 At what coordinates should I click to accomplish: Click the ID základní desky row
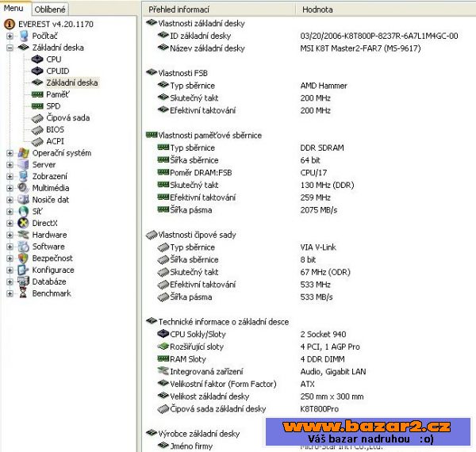[x=308, y=36]
